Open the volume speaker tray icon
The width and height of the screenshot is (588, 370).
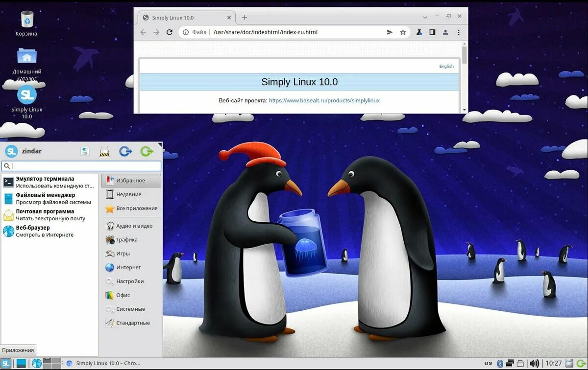click(x=534, y=363)
